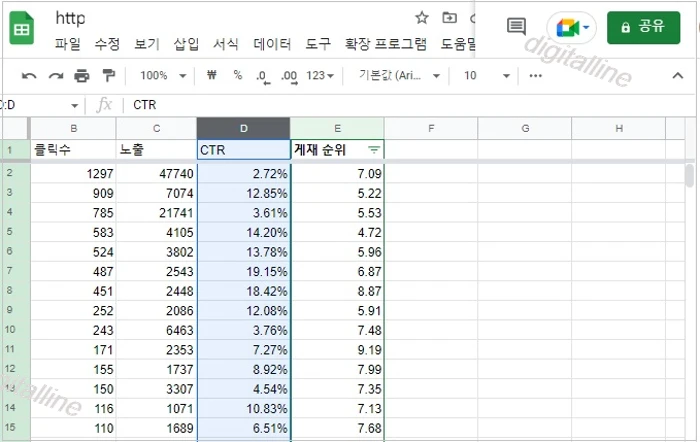Screen dimensions: 700x442
Task: Open the 데이터 menu
Action: coord(272,44)
